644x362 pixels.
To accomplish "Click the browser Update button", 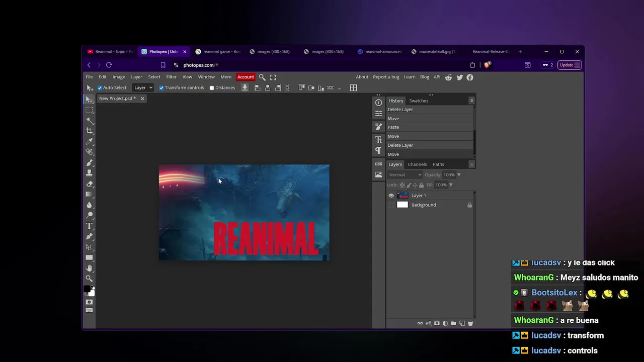I will tap(570, 65).
